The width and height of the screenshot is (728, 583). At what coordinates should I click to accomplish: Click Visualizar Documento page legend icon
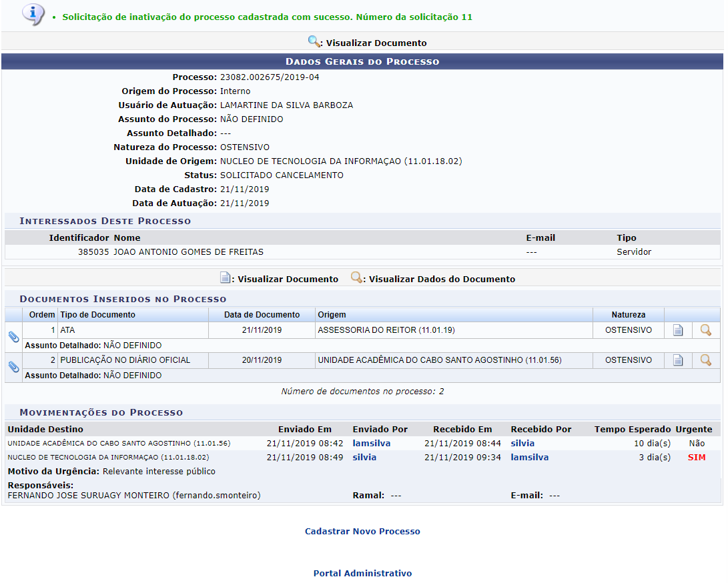[x=225, y=277]
